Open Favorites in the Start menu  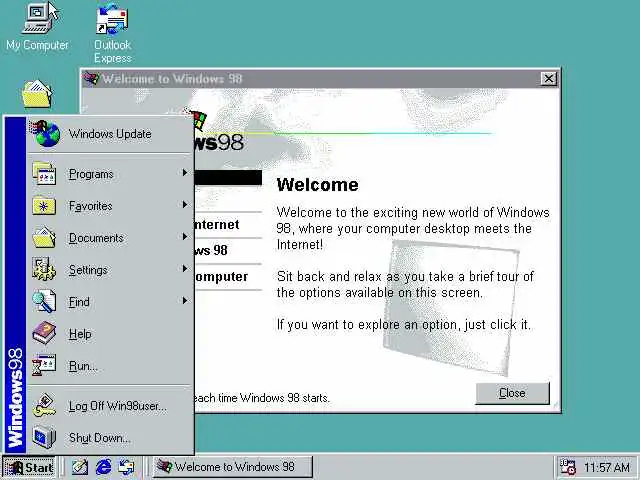pos(110,206)
